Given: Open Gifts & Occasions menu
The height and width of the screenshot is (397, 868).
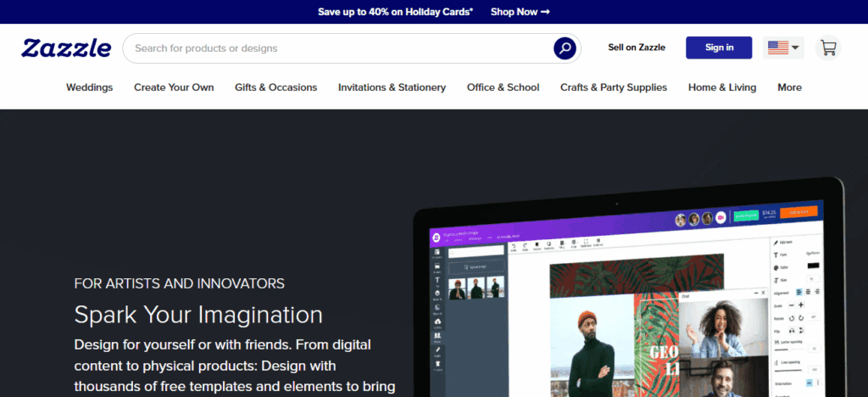Looking at the screenshot, I should coord(275,87).
